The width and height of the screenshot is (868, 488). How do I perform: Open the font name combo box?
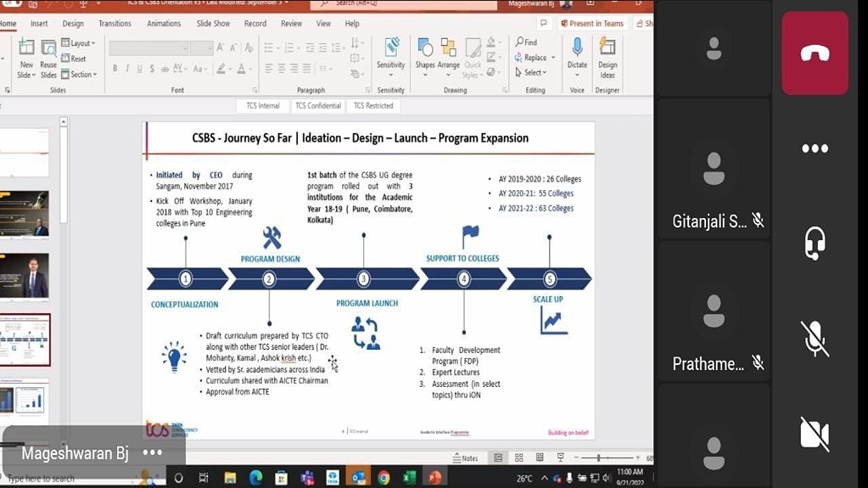[x=148, y=48]
